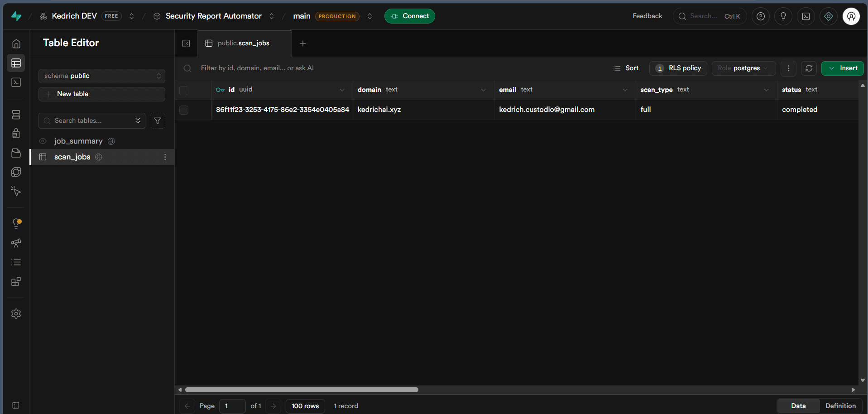The height and width of the screenshot is (414, 868).
Task: Open the Integrations sidebar icon
Action: click(x=16, y=282)
